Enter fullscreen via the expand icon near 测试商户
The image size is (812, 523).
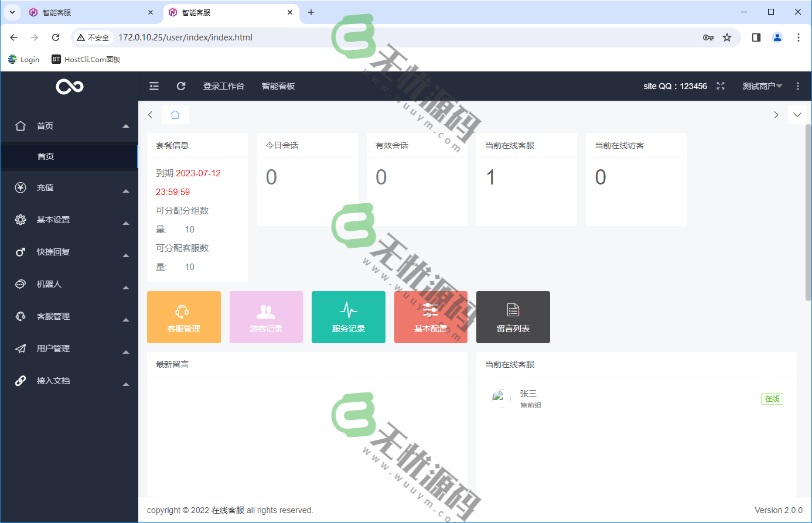(721, 86)
